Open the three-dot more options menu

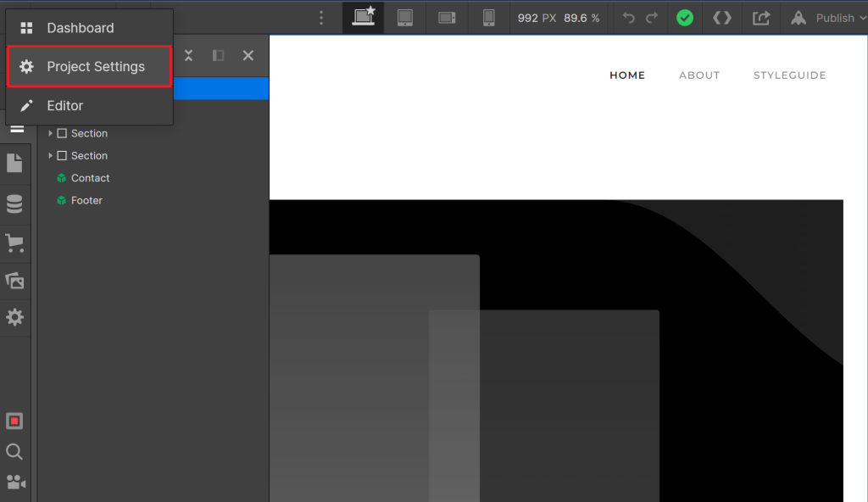point(321,19)
